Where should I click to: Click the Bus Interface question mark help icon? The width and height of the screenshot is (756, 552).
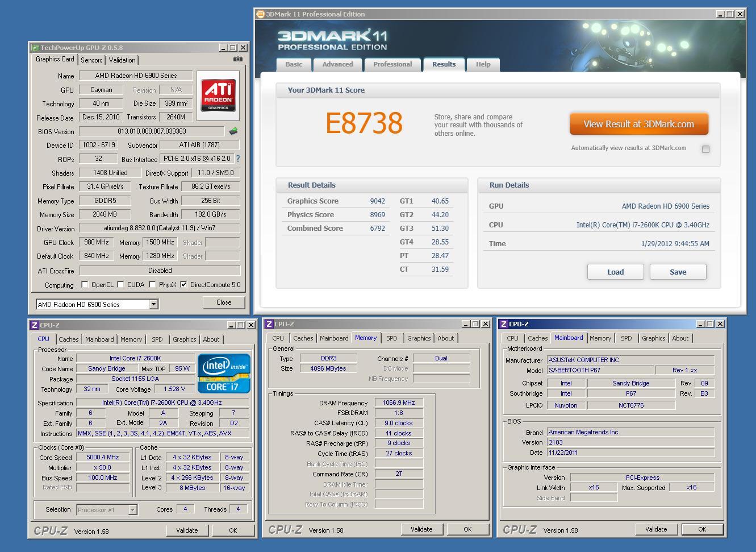point(238,159)
